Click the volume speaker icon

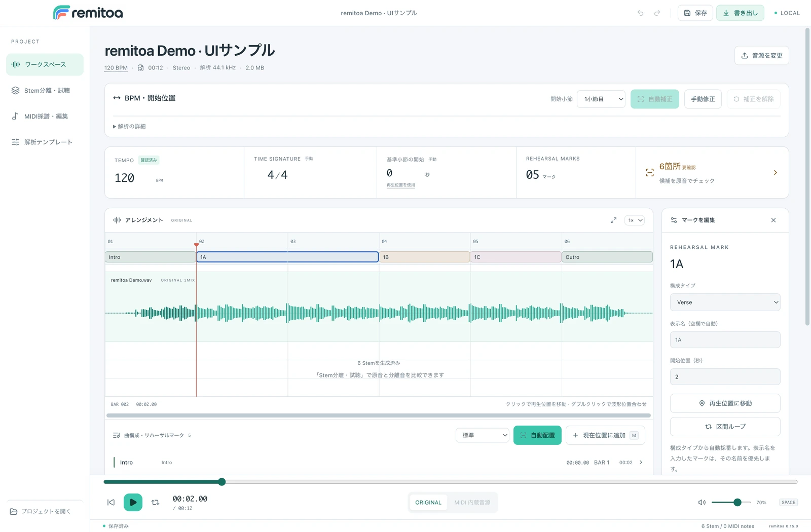702,503
